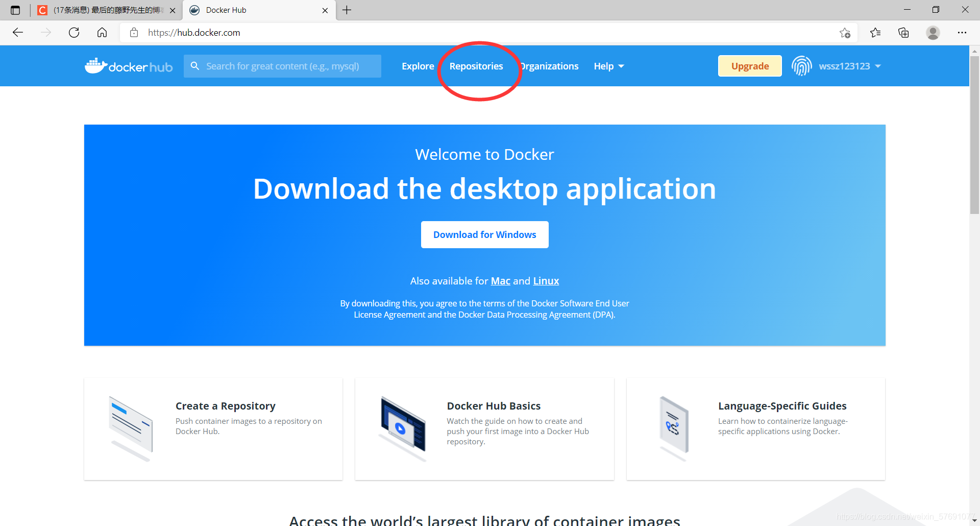Open the tab actions menu icon

pos(15,10)
